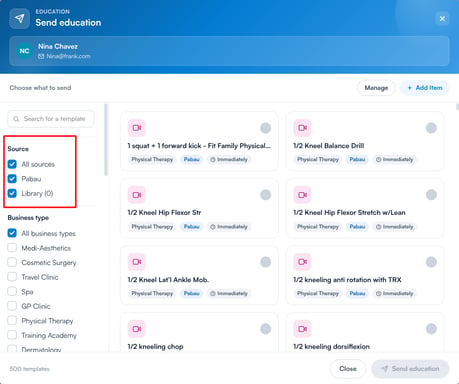Click the template list scrollbar on right

457,107
